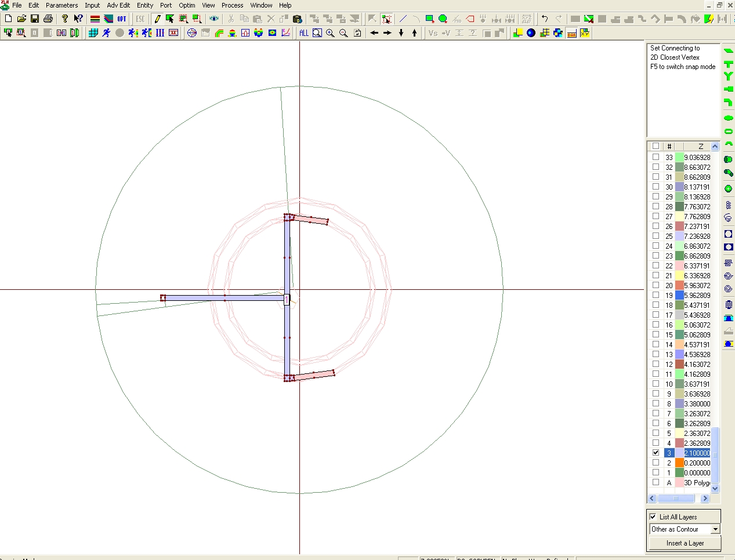The height and width of the screenshot is (560, 735).
Task: Check the checkbox for layer 33
Action: tap(656, 157)
